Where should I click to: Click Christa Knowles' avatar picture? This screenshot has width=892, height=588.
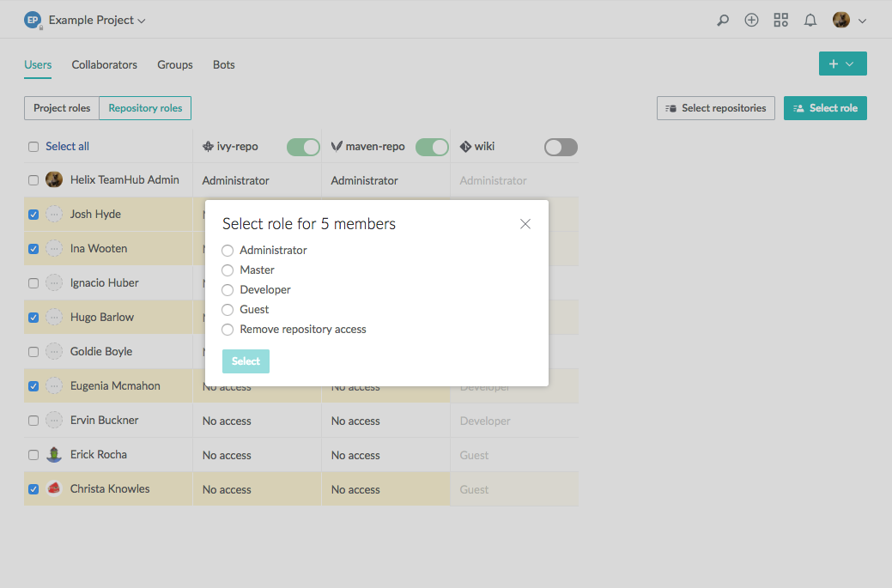tap(54, 489)
